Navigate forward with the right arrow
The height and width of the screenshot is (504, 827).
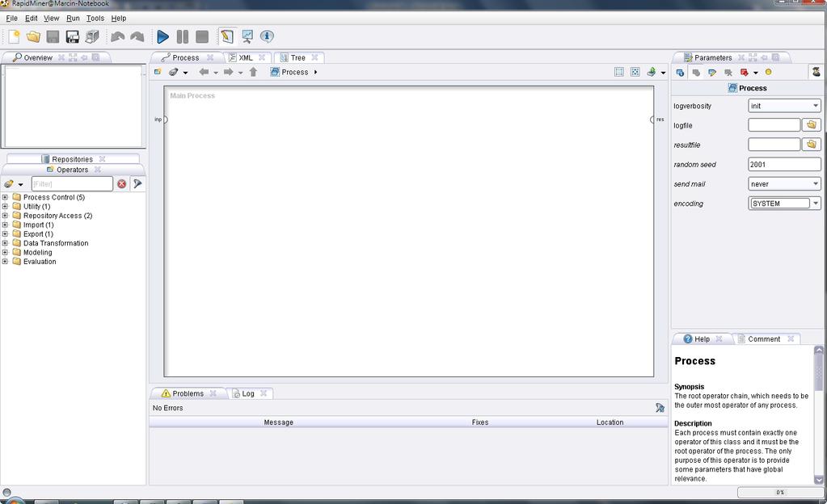[x=228, y=72]
